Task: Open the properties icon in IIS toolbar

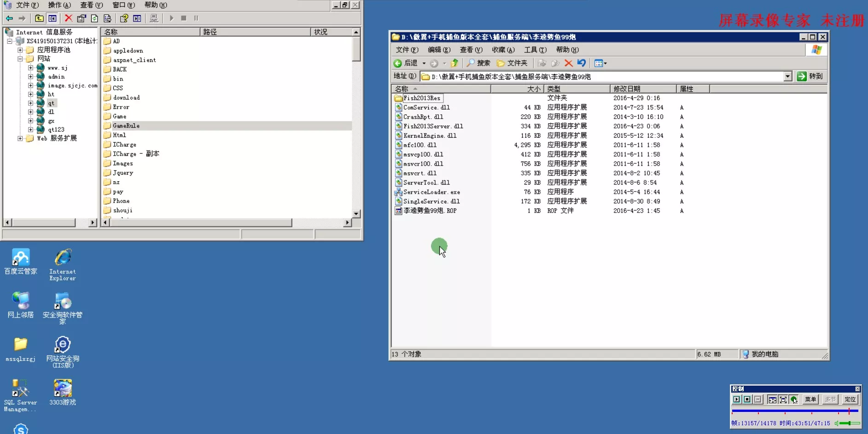Action: click(x=82, y=18)
